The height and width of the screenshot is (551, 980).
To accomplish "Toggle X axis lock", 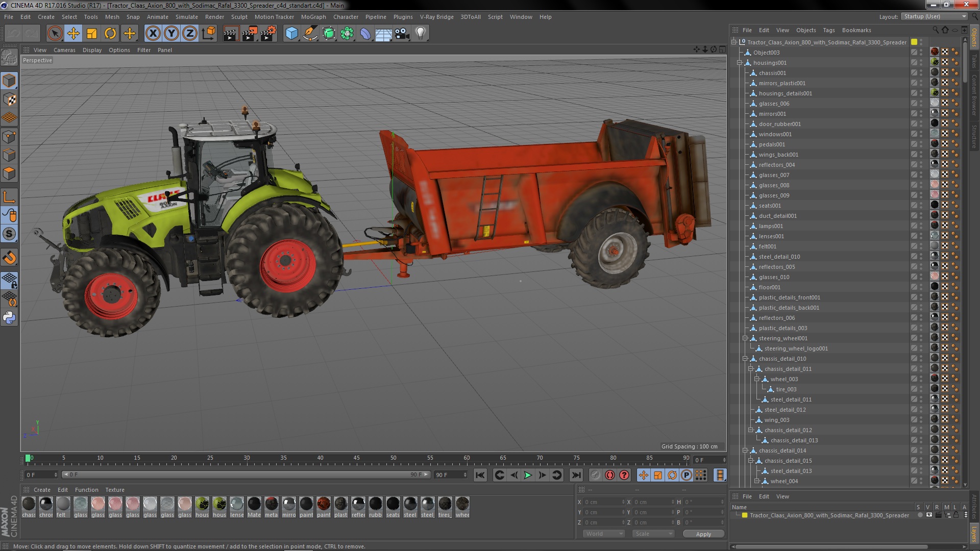I will pyautogui.click(x=153, y=34).
